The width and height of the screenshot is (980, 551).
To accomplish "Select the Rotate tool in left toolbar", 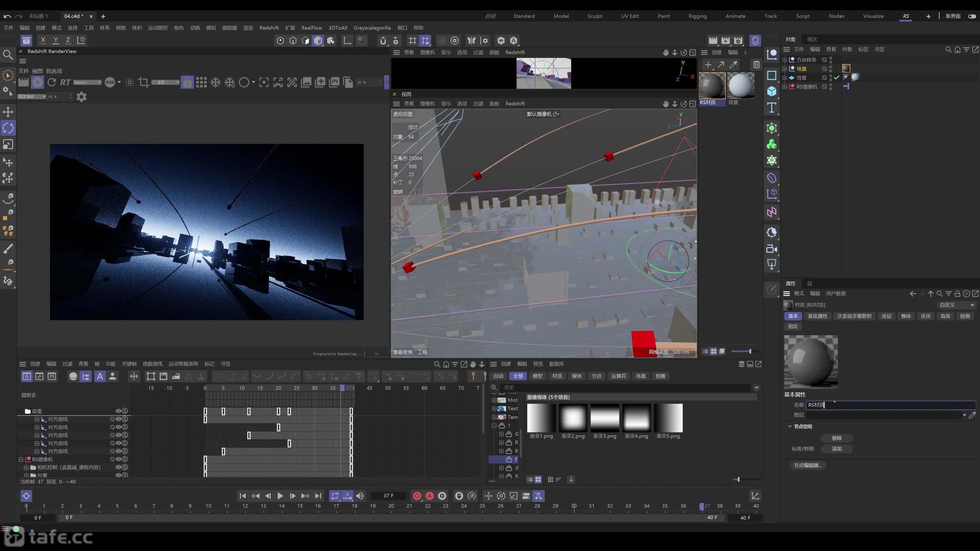I will click(x=8, y=128).
